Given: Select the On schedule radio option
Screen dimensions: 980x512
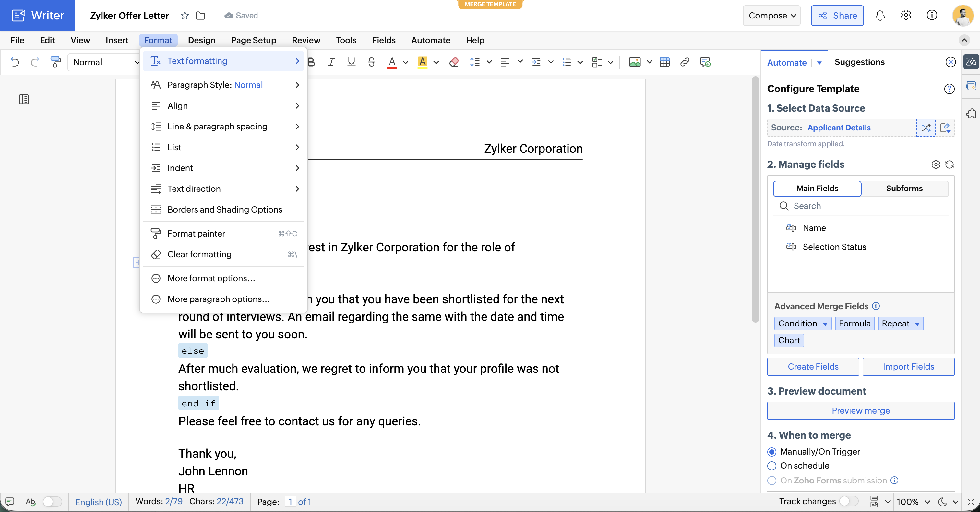Looking at the screenshot, I should pos(772,465).
